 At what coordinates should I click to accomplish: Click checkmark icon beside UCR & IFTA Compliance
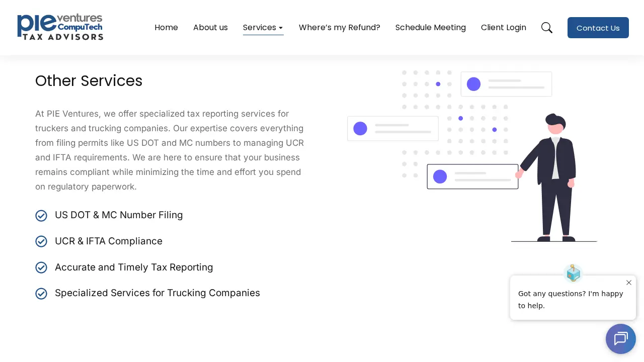(41, 241)
